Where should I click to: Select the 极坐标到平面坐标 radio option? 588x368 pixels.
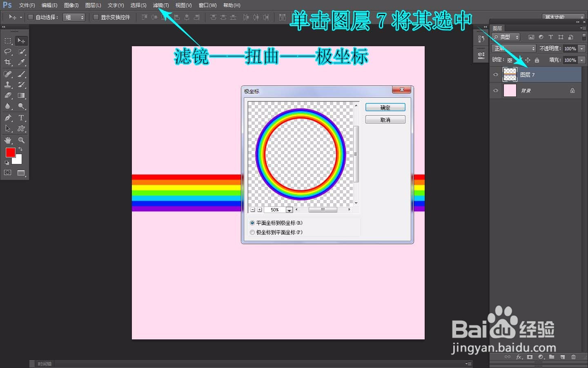coord(252,232)
